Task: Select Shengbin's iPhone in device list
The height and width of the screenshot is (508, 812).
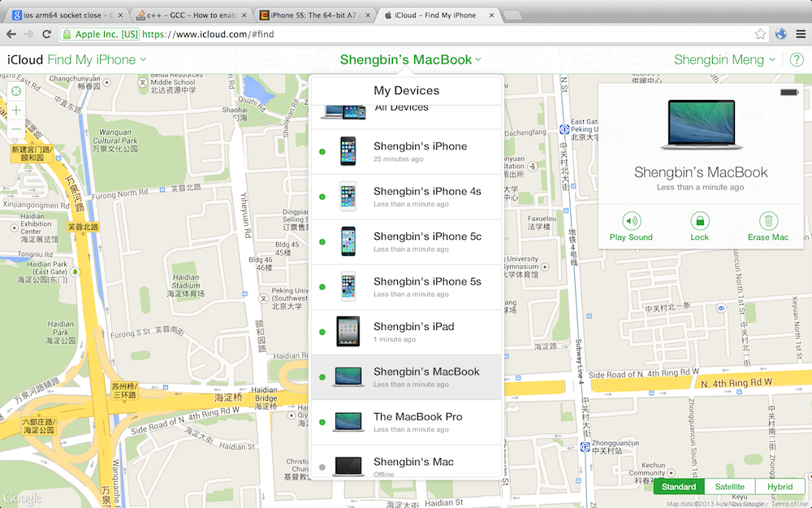Action: [406, 152]
